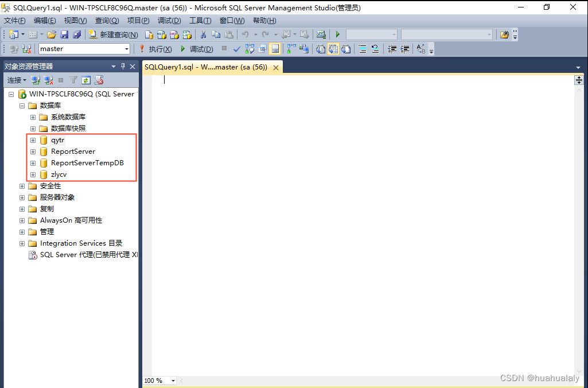
Task: Open the 查询(Q) menu
Action: 107,20
